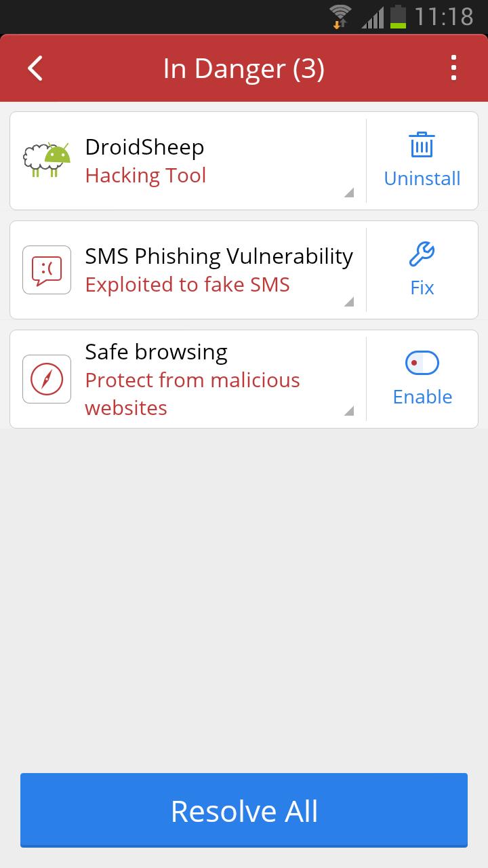Tap the SMS sad-face message icon

(x=47, y=270)
